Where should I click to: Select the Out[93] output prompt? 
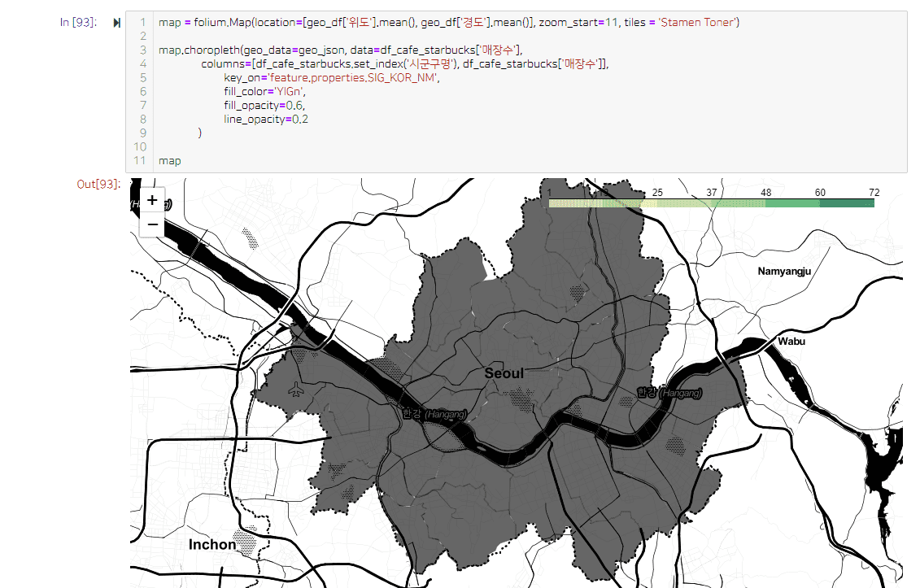coord(98,185)
